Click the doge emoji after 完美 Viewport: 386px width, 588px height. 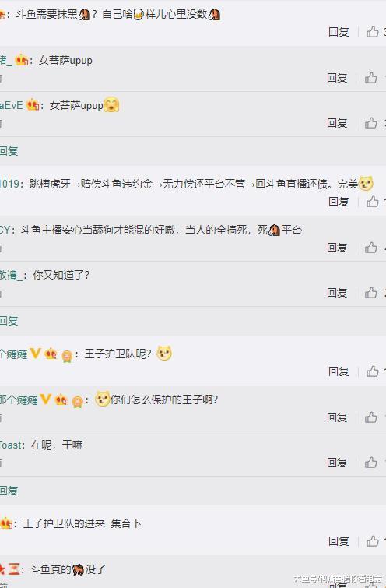(x=366, y=183)
